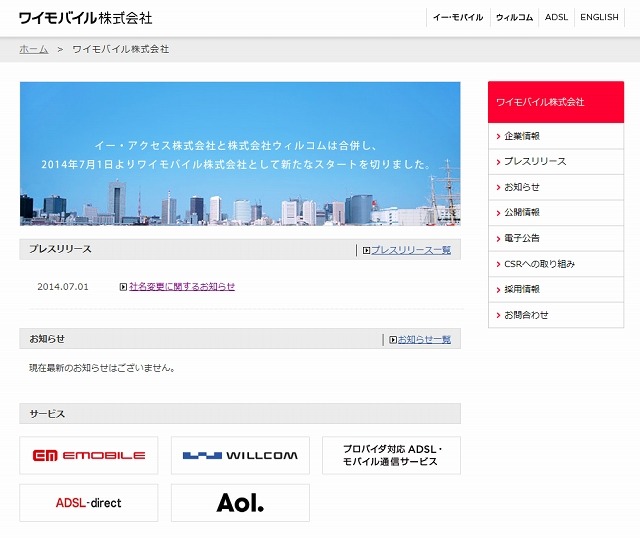Open お知らせ一覧 link
The width and height of the screenshot is (640, 538).
coord(424,340)
